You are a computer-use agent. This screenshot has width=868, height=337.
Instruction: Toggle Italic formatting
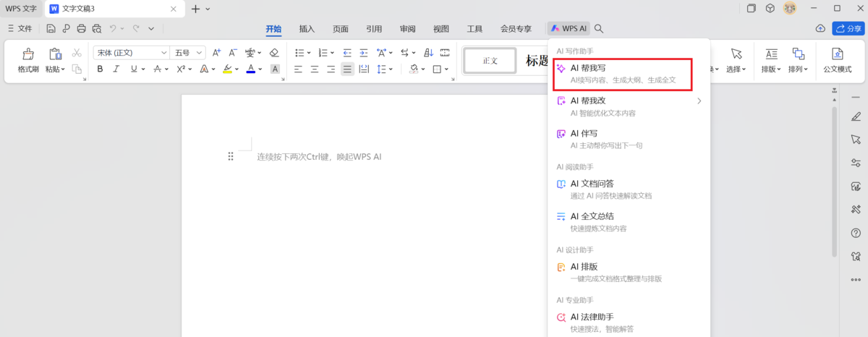116,69
